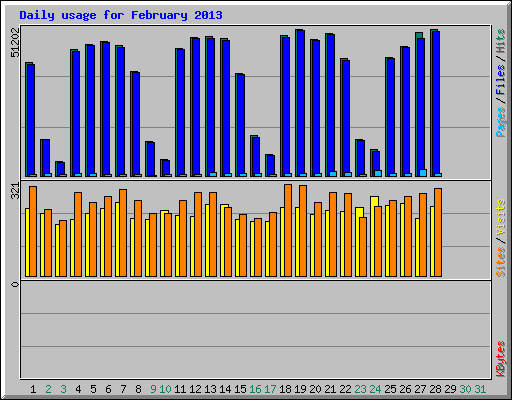This screenshot has height=400, width=512.
Task: Click day label '20' on the axis
Action: point(315,389)
